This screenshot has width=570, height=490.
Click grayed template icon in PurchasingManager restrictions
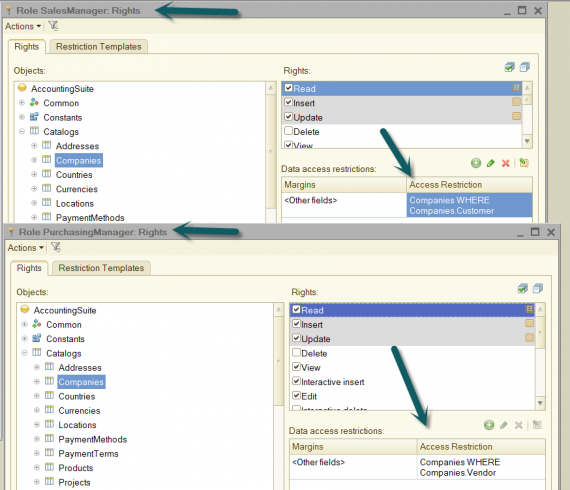tap(537, 425)
